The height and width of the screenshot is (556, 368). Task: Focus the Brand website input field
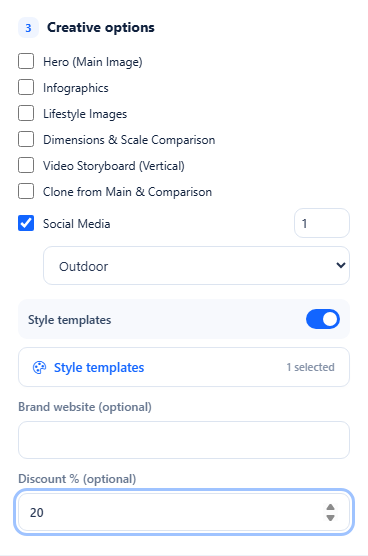(x=184, y=440)
